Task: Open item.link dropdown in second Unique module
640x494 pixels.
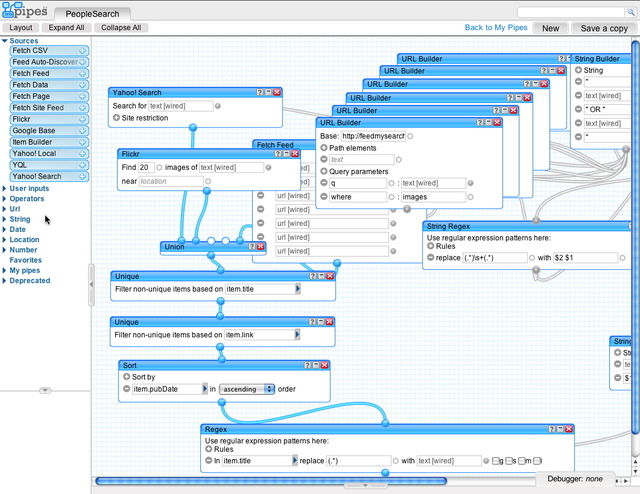Action: (297, 334)
